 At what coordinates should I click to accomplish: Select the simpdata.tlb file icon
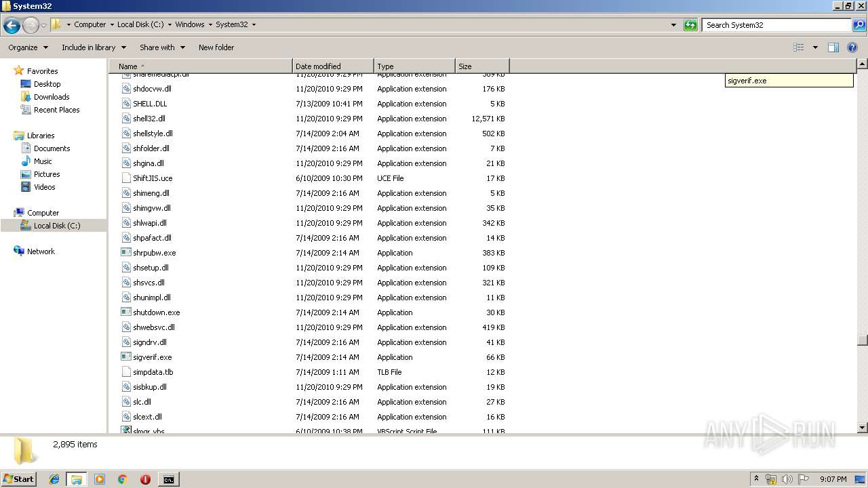(126, 372)
